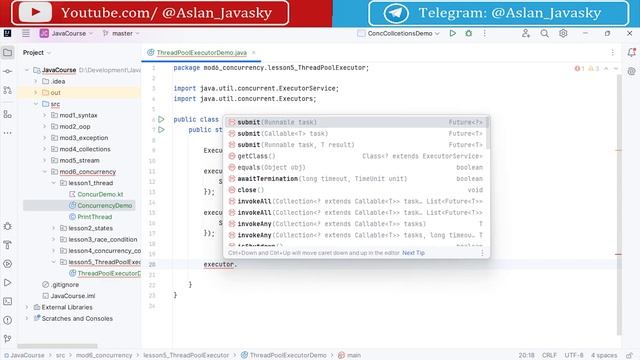640x360 pixels.
Task: Choose awaitTermination completion item
Action: click(355, 179)
